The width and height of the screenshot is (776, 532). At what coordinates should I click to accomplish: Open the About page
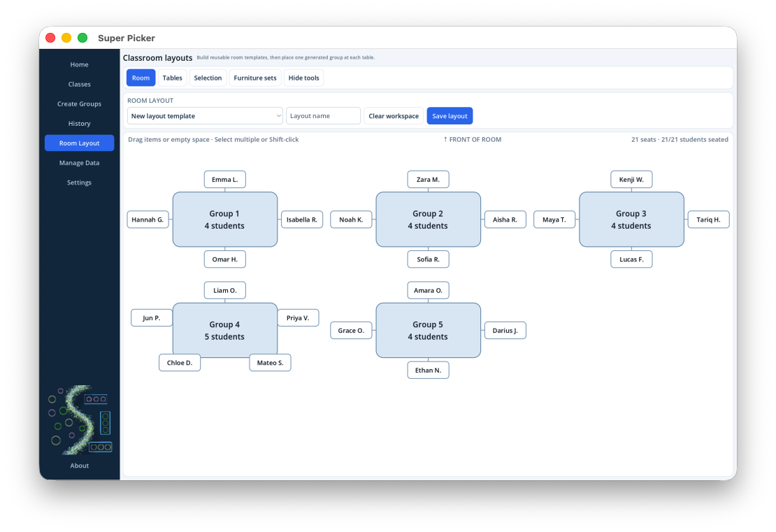[79, 466]
